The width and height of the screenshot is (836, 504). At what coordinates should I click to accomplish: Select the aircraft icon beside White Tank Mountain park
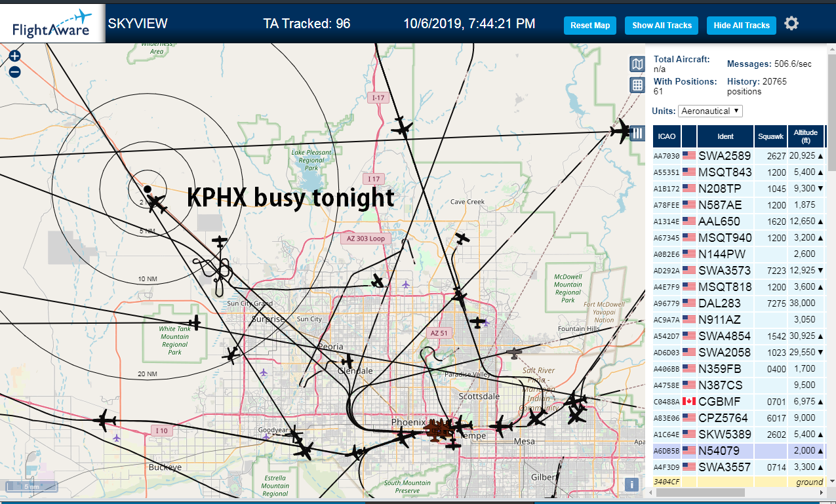point(194,322)
